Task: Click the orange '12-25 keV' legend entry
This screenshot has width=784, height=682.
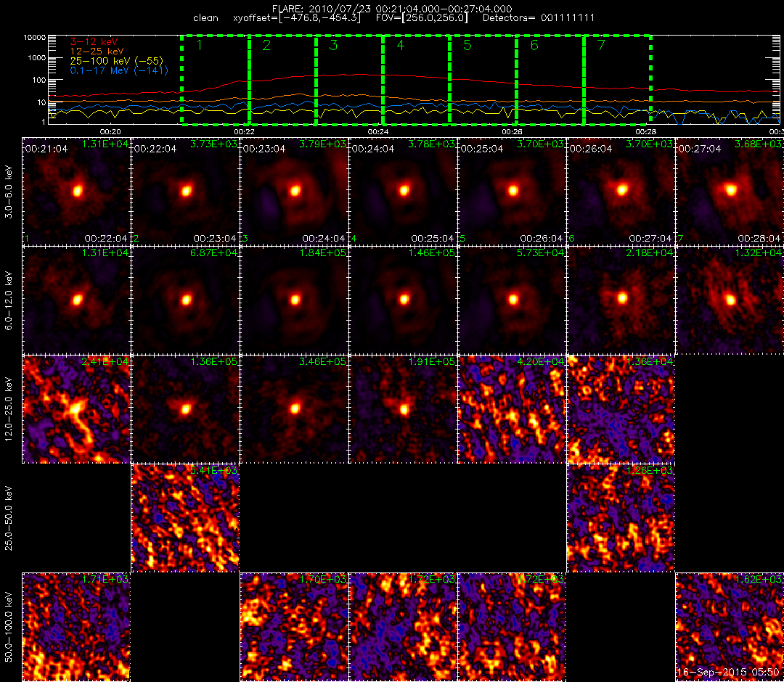Action: tap(97, 51)
